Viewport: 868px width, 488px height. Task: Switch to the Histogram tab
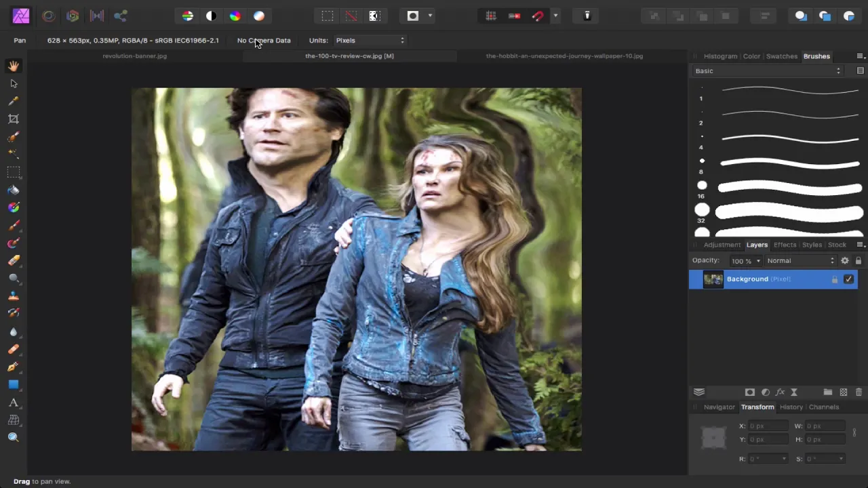[x=720, y=56]
